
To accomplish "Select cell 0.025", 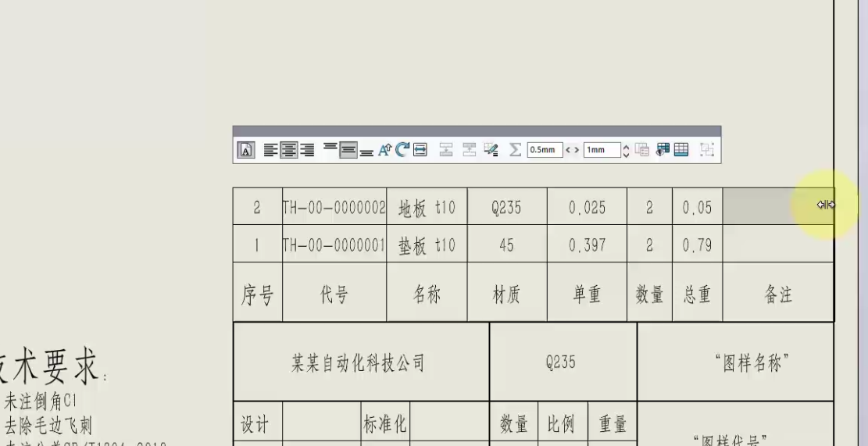I will 587,206.
